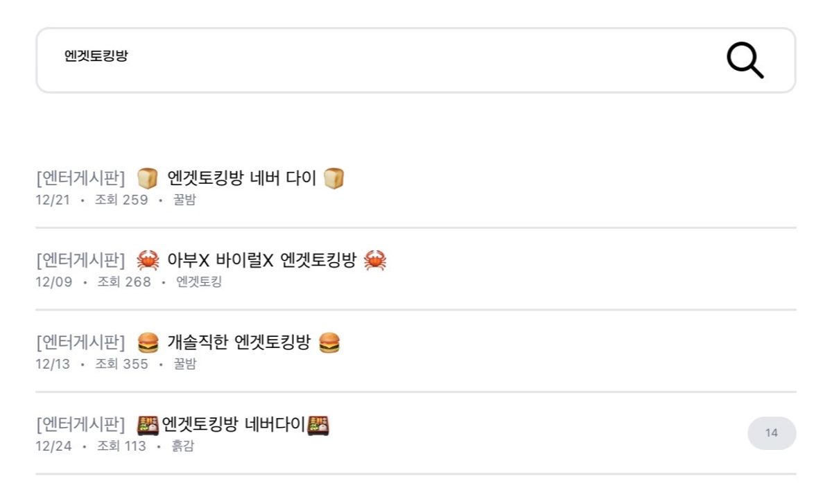832x504 pixels.
Task: Click the crab emoji after 바이럴X 엔겟토킹방
Action: [375, 261]
